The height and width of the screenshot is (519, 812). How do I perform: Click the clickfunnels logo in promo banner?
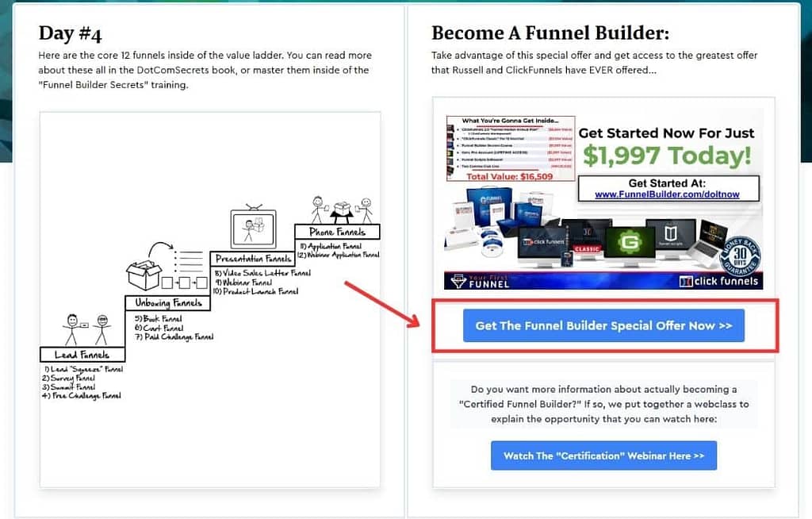tap(718, 281)
